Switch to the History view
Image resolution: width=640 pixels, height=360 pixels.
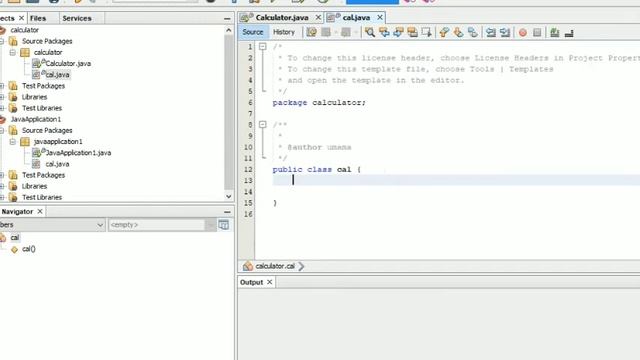coord(284,32)
